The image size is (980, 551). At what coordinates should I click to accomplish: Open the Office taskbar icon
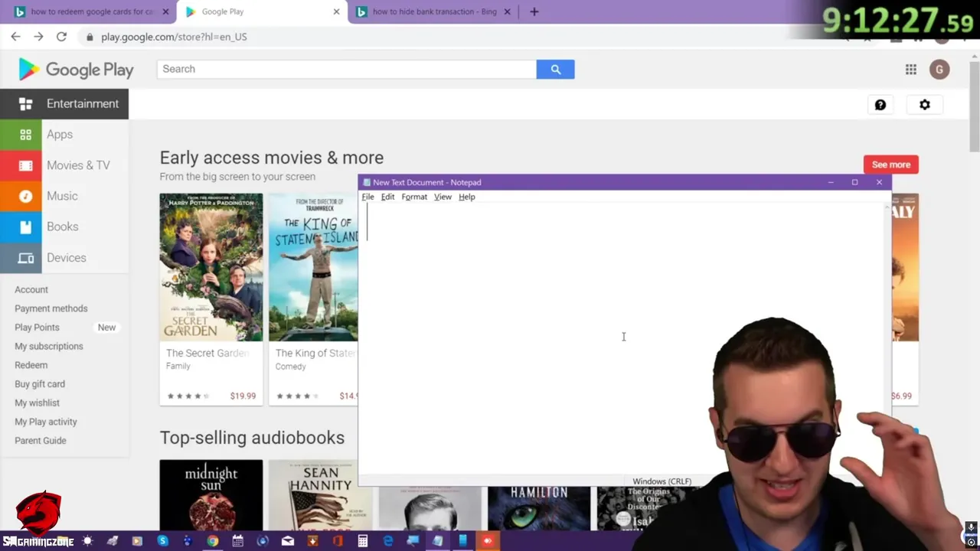[338, 541]
